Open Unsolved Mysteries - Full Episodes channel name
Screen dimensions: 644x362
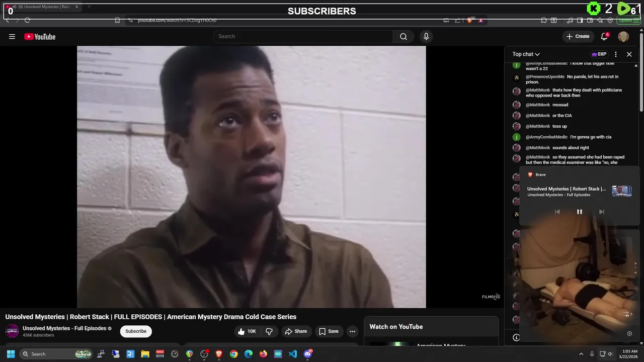point(64,328)
